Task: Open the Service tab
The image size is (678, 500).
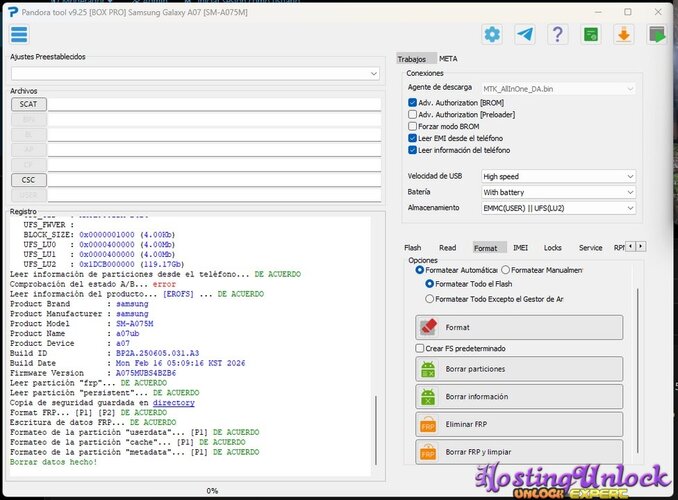Action: [591, 248]
